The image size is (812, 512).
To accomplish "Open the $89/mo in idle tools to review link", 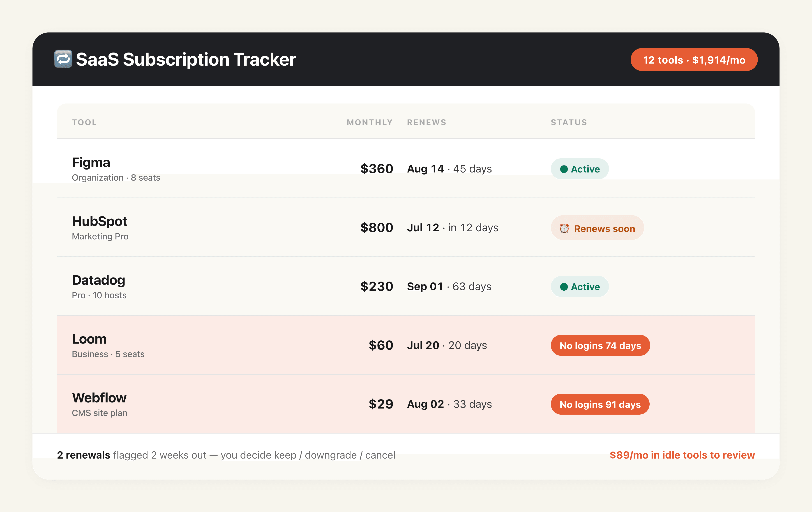I will click(682, 455).
